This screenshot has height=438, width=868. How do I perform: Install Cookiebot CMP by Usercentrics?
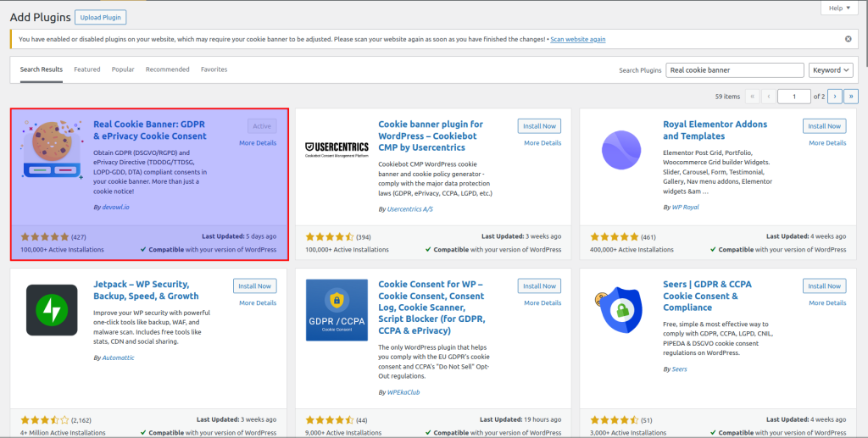pyautogui.click(x=539, y=126)
